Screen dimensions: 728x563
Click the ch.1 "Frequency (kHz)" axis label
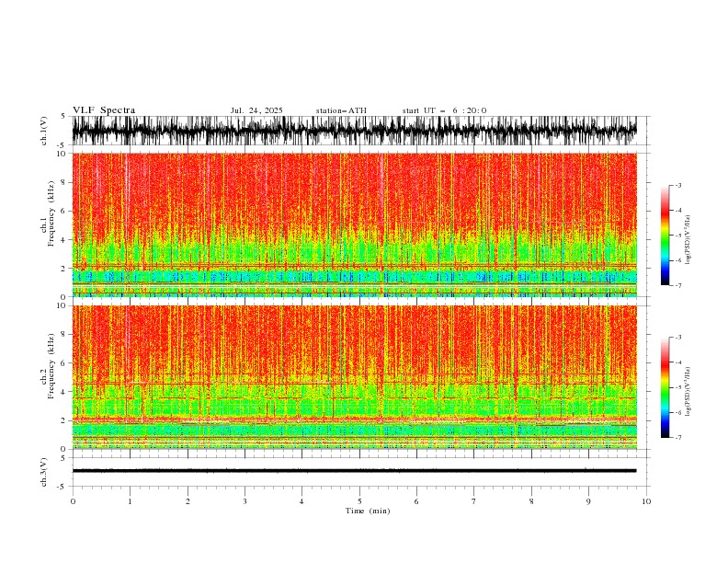click(51, 213)
